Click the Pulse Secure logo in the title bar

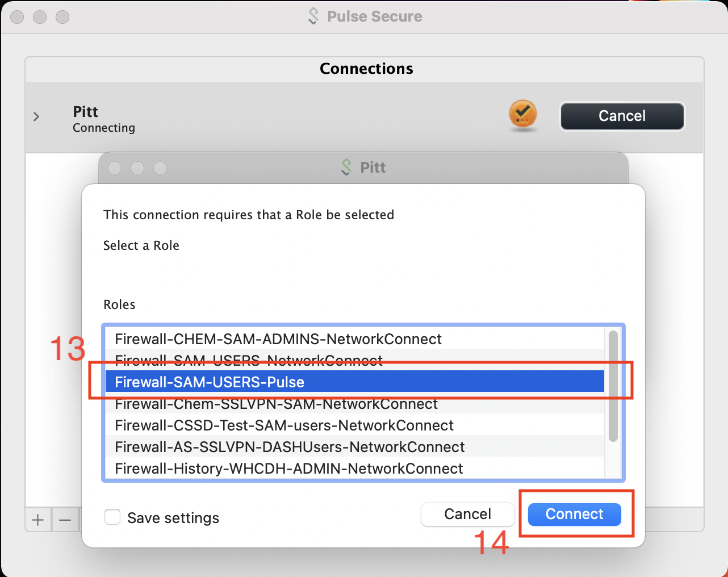click(x=313, y=16)
